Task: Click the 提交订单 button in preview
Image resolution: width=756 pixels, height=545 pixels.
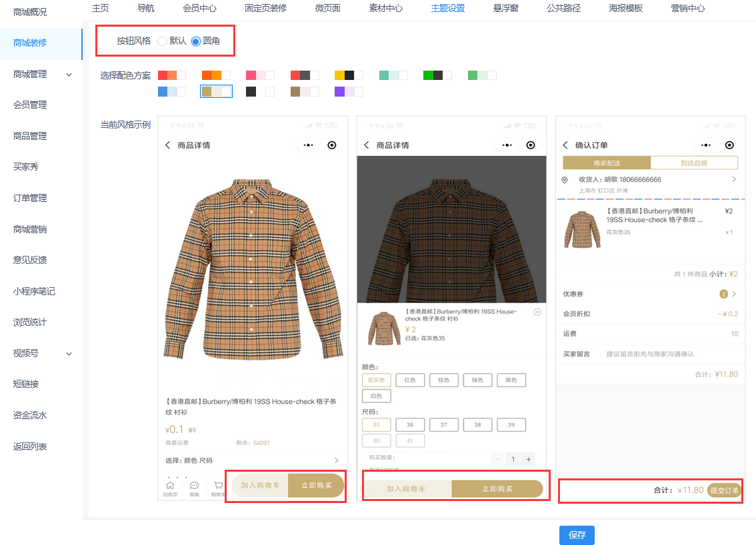Action: coord(724,490)
